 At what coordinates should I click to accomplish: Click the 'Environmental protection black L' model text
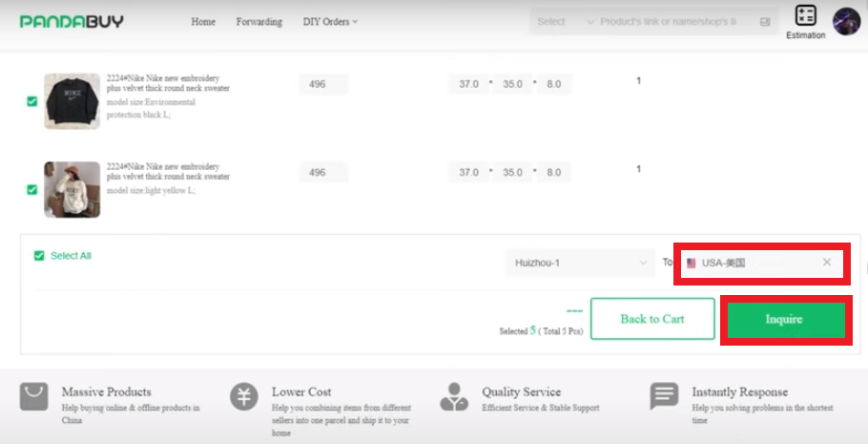tap(151, 108)
